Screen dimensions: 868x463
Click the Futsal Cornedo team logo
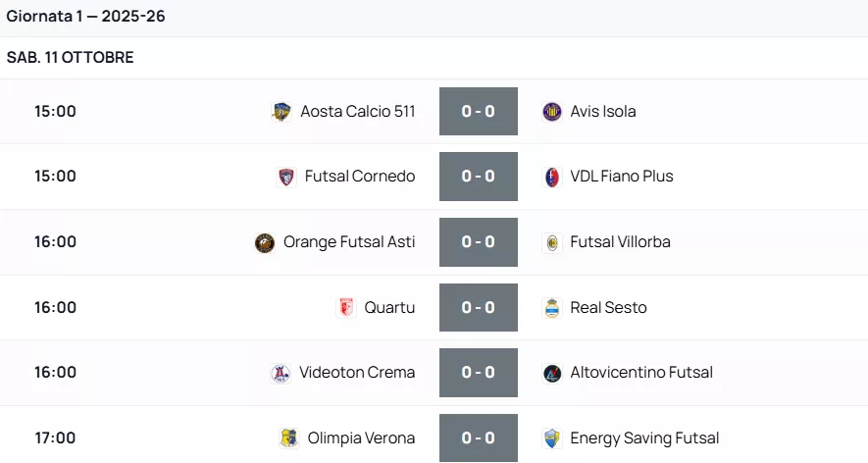click(x=286, y=178)
